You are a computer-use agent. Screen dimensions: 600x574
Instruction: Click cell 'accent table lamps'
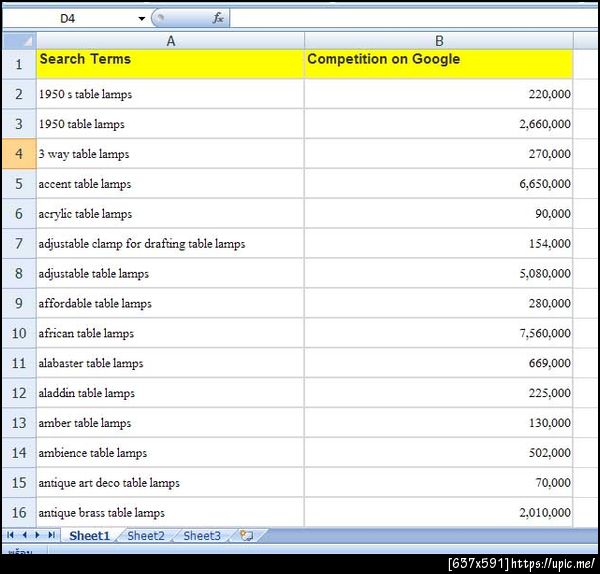pyautogui.click(x=170, y=184)
